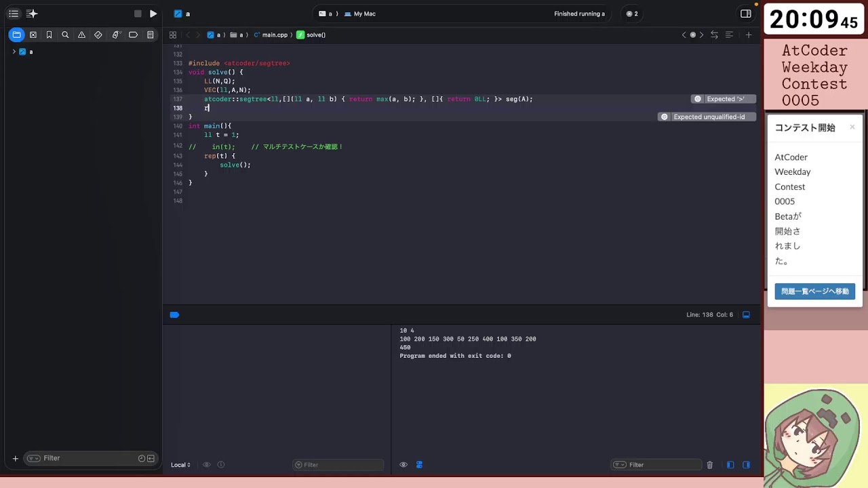
Task: Open the Report navigator icon
Action: pyautogui.click(x=150, y=35)
